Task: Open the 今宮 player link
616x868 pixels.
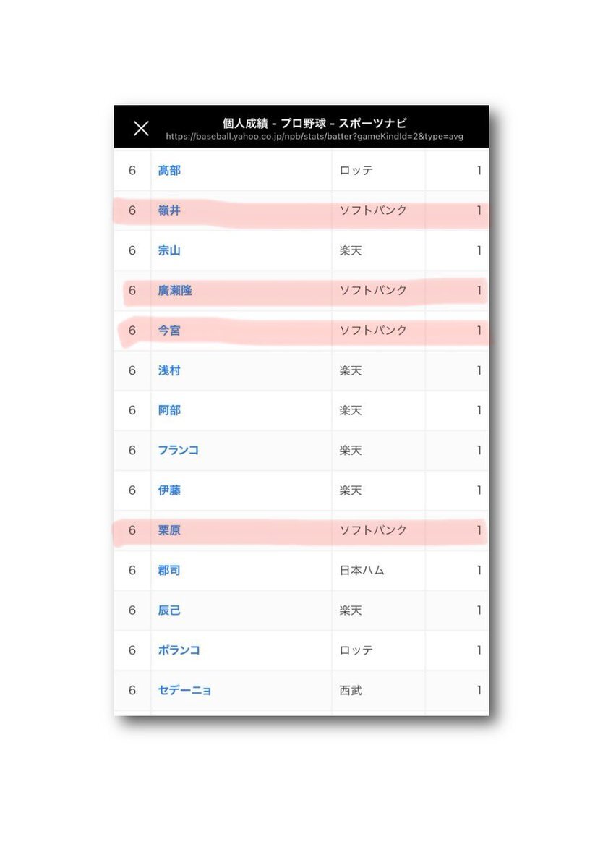Action: coord(169,331)
